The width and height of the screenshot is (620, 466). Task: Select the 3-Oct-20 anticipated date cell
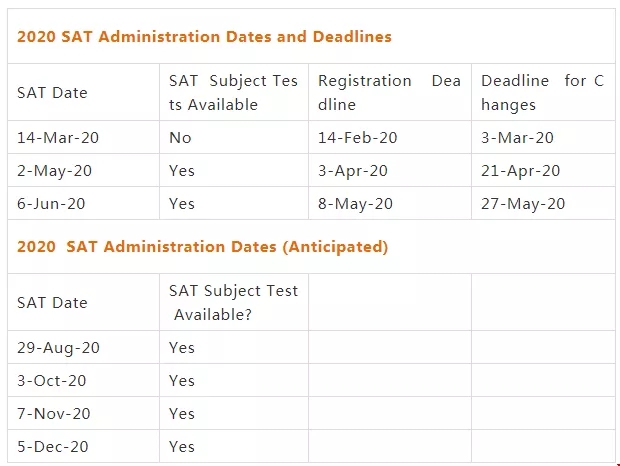52,381
